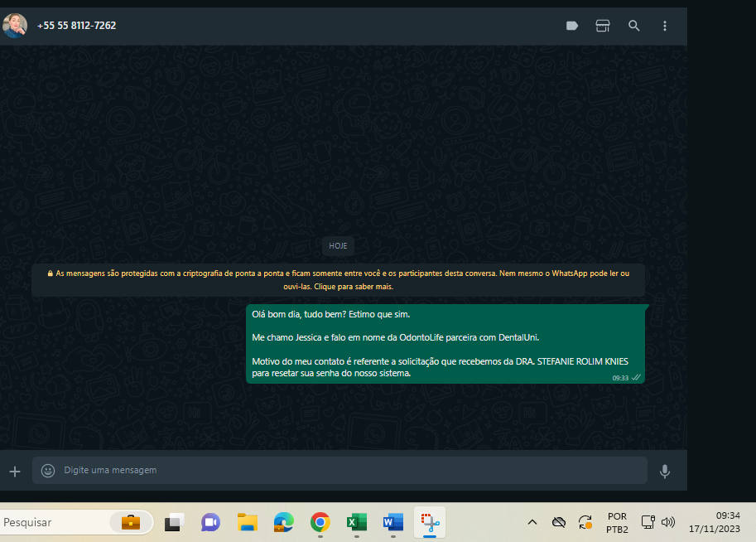Open the clock showing 09:34 17/11/2023
The image size is (756, 542).
tap(715, 522)
